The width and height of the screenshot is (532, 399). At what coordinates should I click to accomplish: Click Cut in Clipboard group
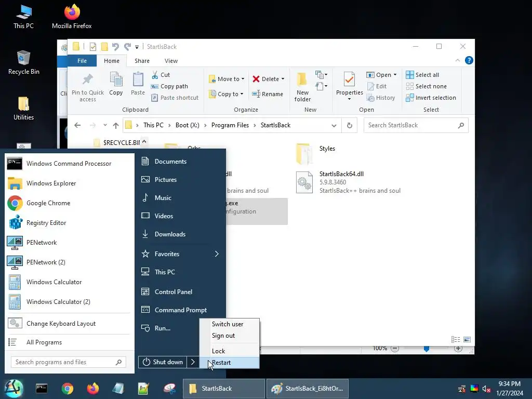pos(161,75)
